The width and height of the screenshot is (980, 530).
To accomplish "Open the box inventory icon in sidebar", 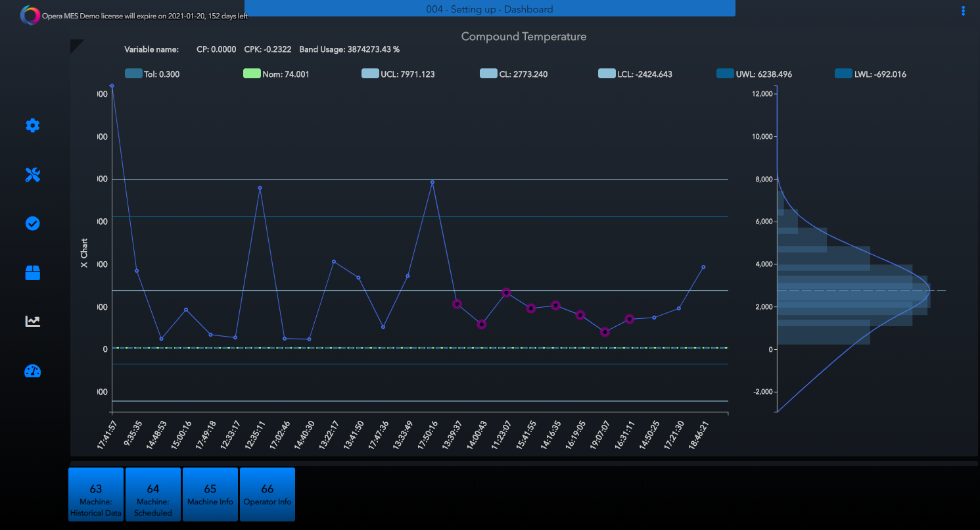I will pos(32,273).
